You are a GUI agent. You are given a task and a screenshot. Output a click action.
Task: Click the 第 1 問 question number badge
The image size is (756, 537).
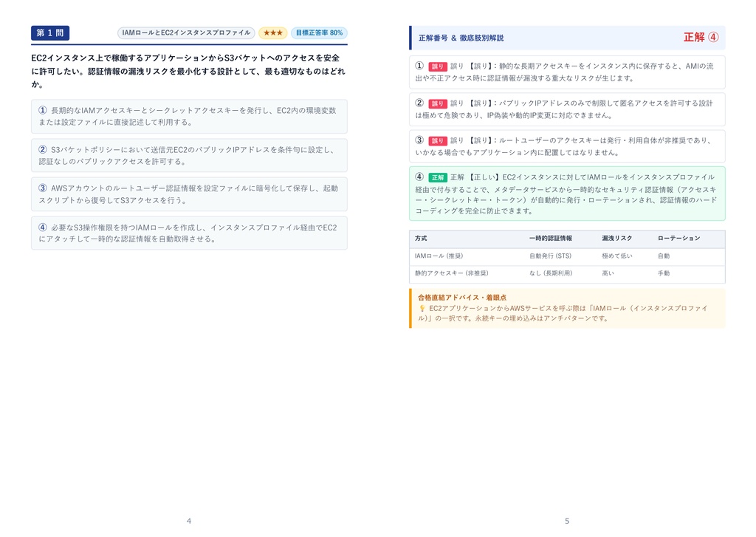(50, 33)
